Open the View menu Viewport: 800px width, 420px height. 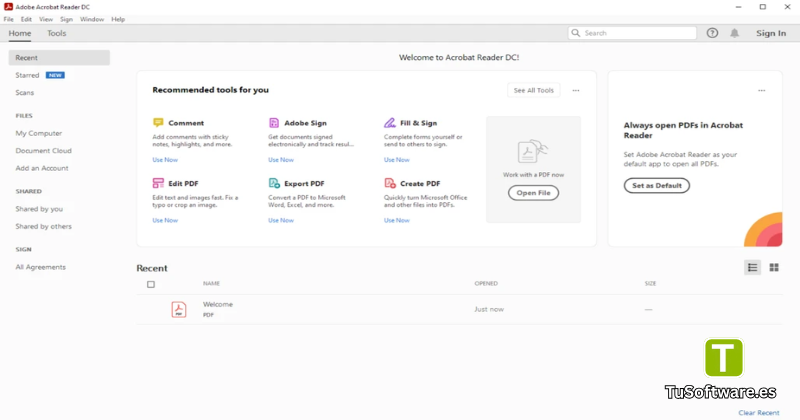click(x=46, y=19)
